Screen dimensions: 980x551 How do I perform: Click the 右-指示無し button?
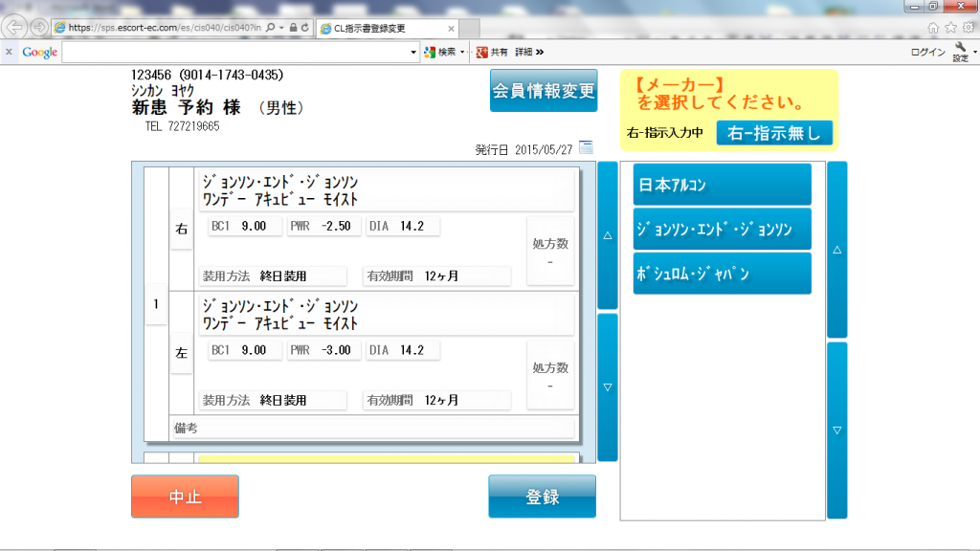(774, 133)
